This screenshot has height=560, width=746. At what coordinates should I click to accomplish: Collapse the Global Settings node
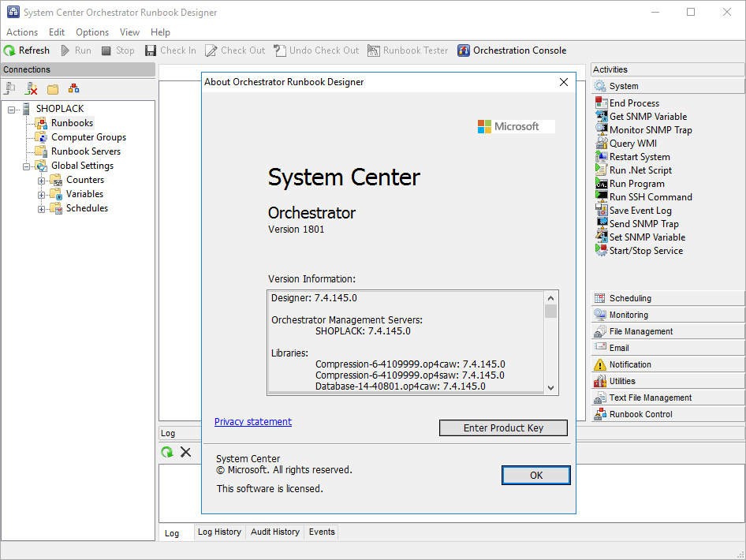tap(27, 166)
